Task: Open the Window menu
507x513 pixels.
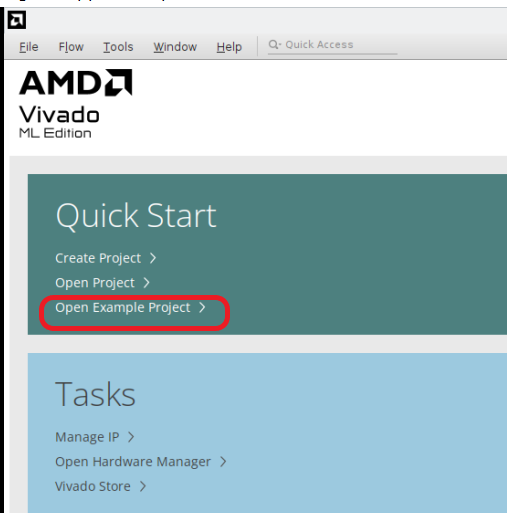Action: click(x=175, y=47)
